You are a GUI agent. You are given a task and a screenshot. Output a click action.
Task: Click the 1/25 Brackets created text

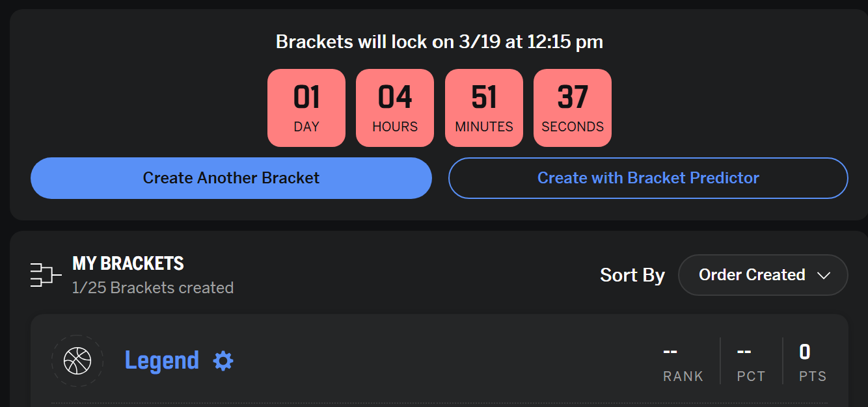pos(153,287)
